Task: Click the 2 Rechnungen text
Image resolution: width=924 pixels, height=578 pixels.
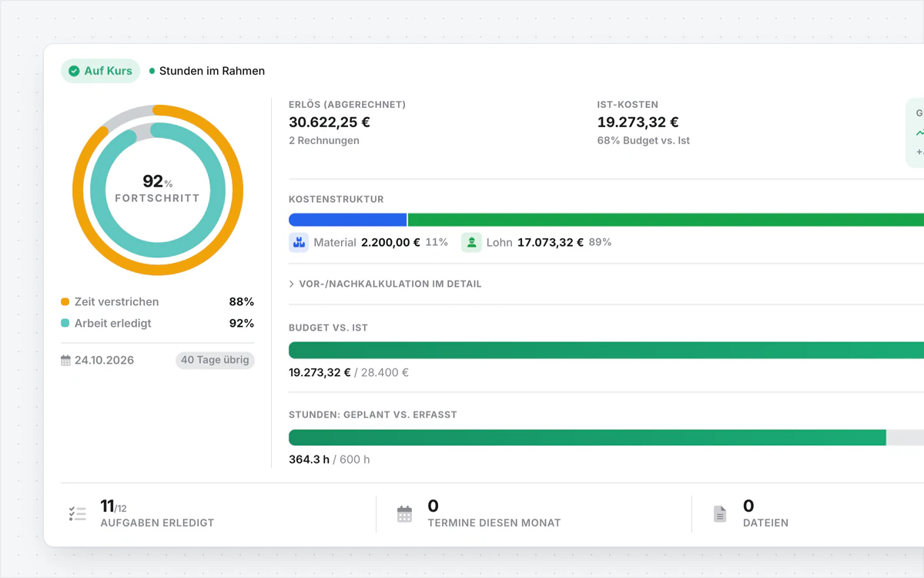Action: pos(324,140)
